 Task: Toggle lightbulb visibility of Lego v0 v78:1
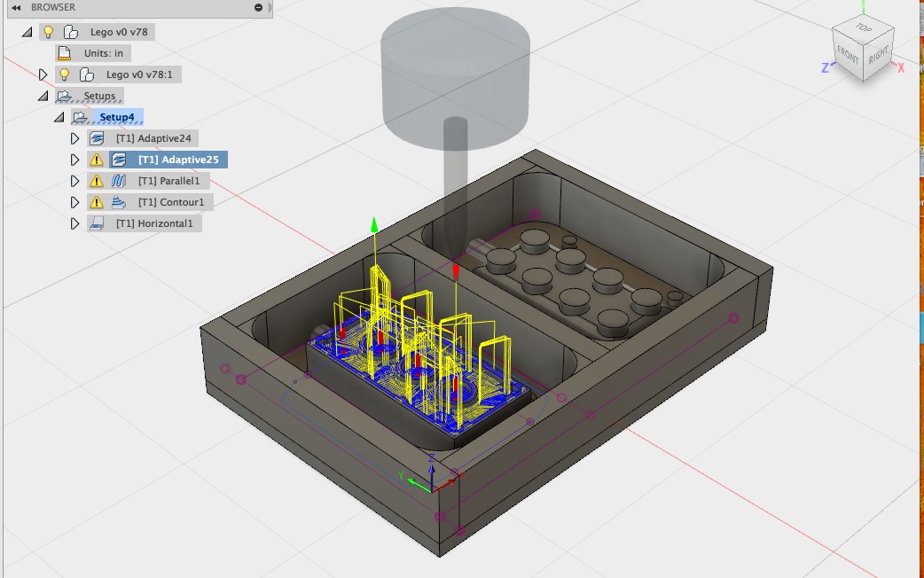64,74
